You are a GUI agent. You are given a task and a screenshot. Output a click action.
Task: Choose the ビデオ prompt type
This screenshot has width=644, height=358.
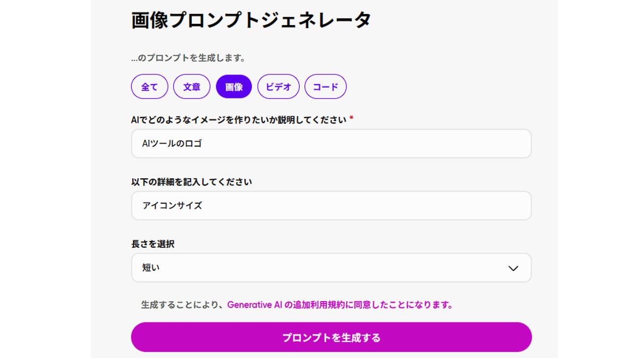[x=278, y=87]
